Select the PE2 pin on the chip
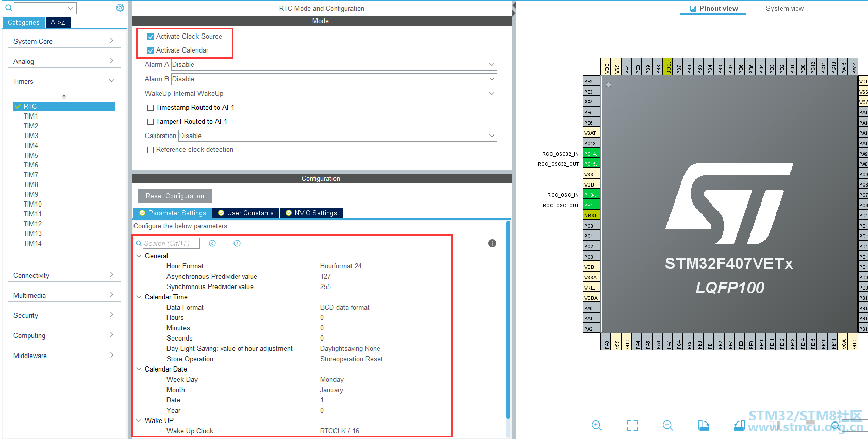Viewport: 868px width, 439px height. [591, 81]
